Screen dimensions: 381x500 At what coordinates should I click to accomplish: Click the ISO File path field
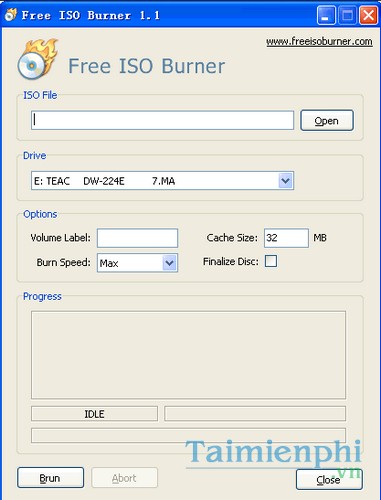(162, 120)
